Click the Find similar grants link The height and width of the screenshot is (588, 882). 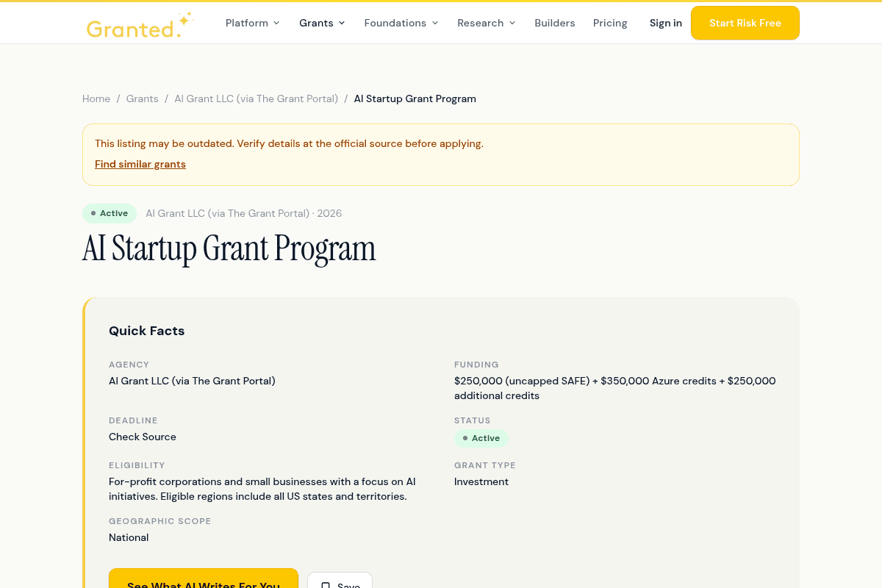point(140,164)
